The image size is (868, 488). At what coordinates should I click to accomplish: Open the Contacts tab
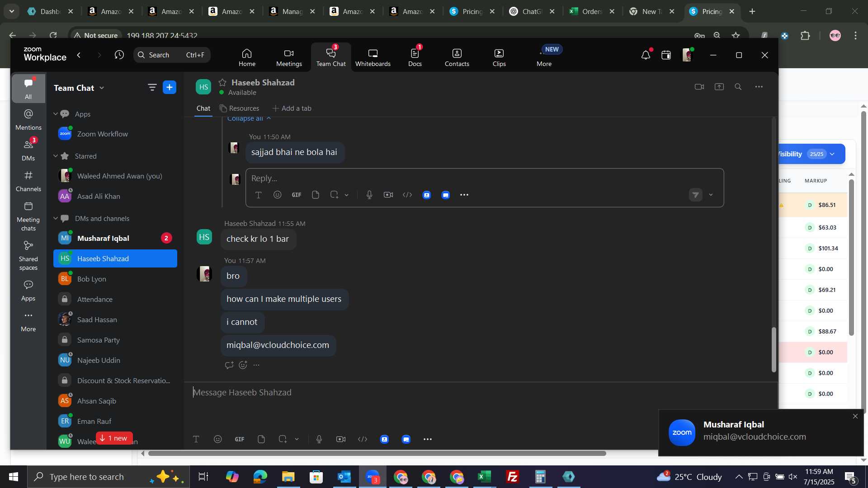pos(457,57)
